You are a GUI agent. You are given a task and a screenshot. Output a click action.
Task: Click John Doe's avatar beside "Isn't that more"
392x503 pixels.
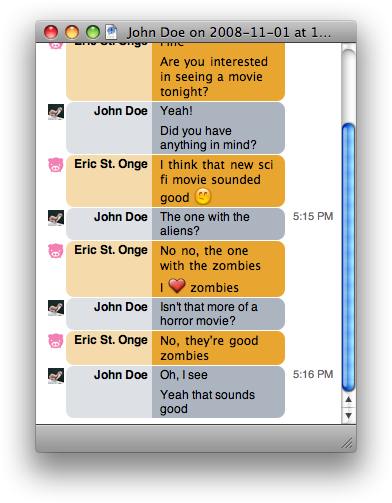point(56,308)
